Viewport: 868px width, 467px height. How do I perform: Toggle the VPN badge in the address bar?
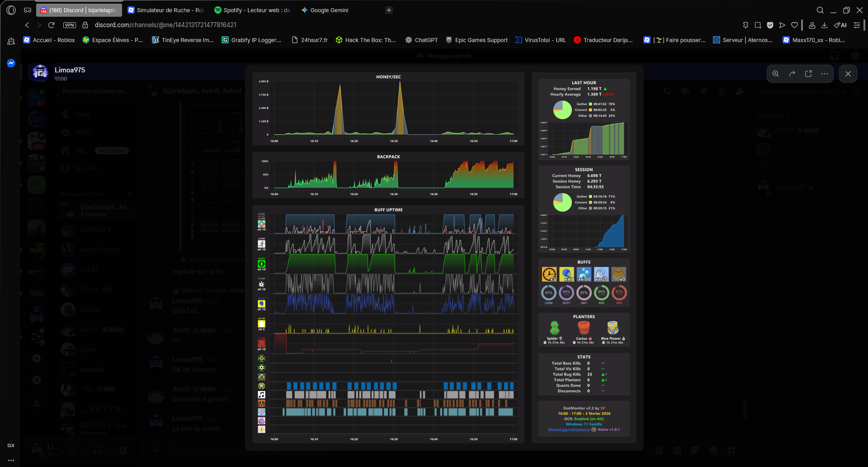click(70, 25)
